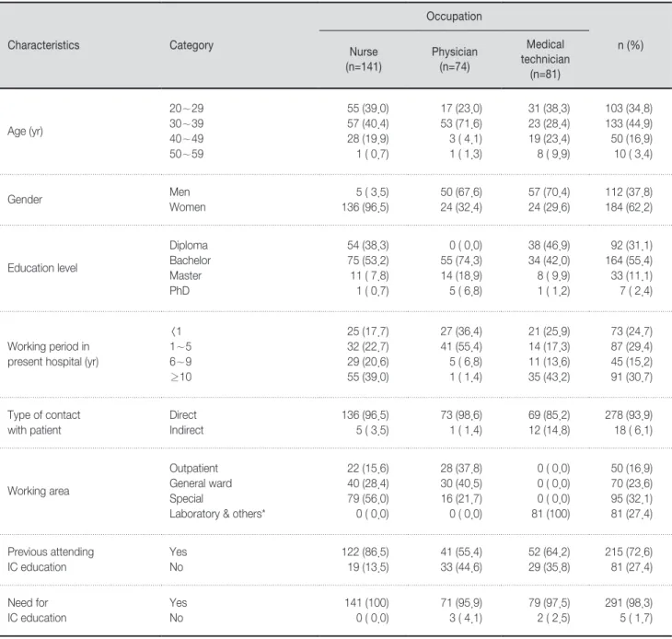Screen dimensions: 672x639
Task: Select the '6~9' working period category
Action: pyautogui.click(x=180, y=362)
